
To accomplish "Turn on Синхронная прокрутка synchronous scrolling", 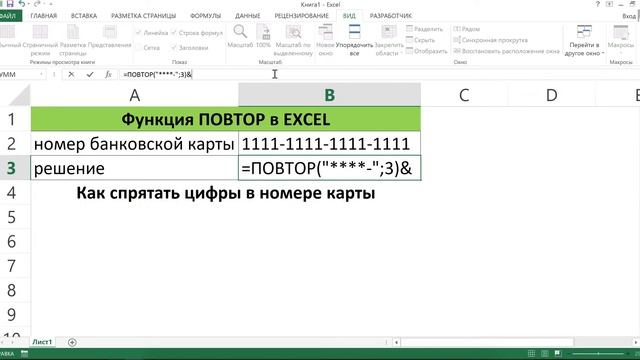I will click(491, 40).
